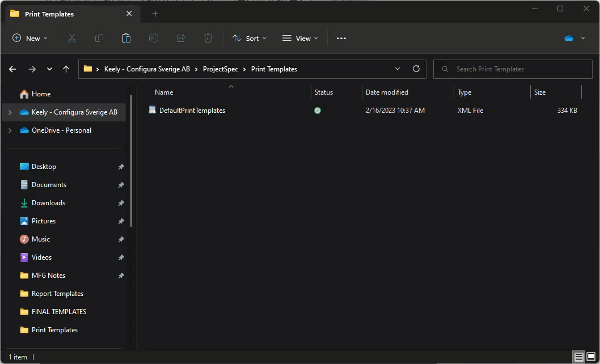Image resolution: width=600 pixels, height=364 pixels.
Task: Switch to Large icons view in status bar
Action: [591, 357]
